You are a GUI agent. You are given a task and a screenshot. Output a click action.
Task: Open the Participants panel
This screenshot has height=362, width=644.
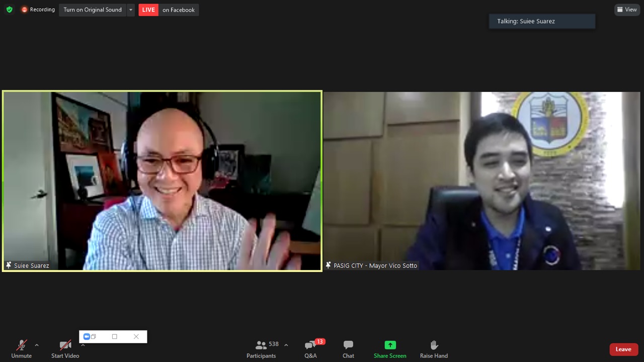pyautogui.click(x=261, y=349)
